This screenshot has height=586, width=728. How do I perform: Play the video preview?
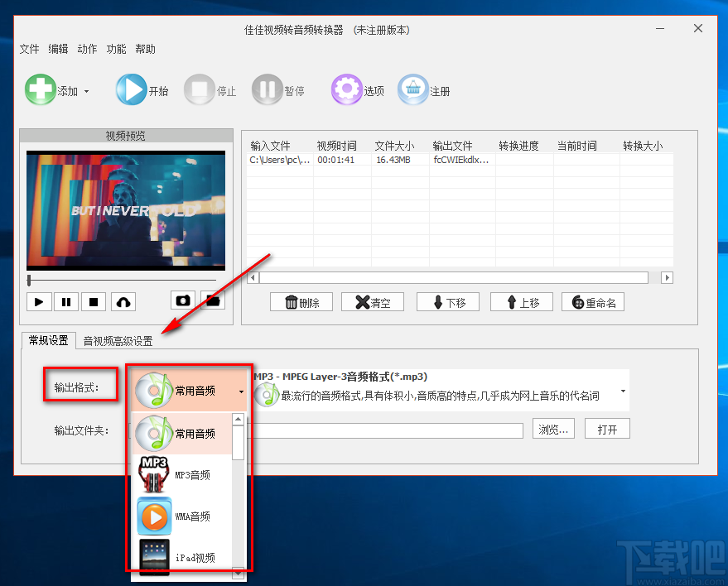38,301
